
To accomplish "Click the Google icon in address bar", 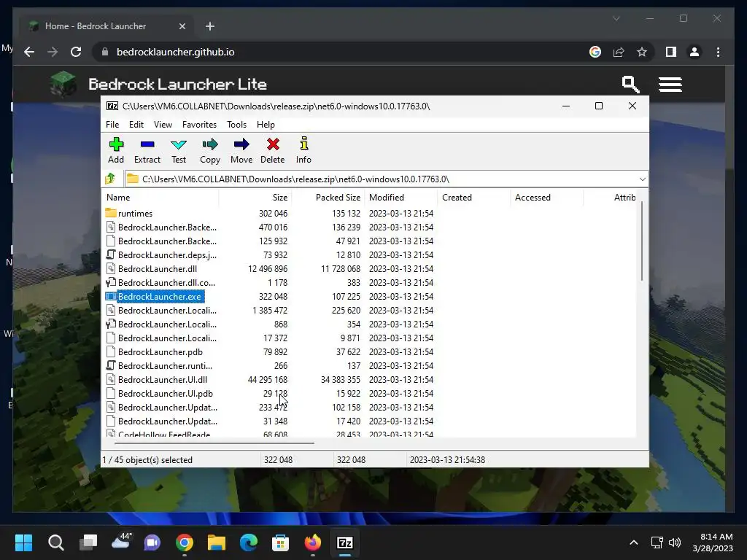I will (x=595, y=52).
